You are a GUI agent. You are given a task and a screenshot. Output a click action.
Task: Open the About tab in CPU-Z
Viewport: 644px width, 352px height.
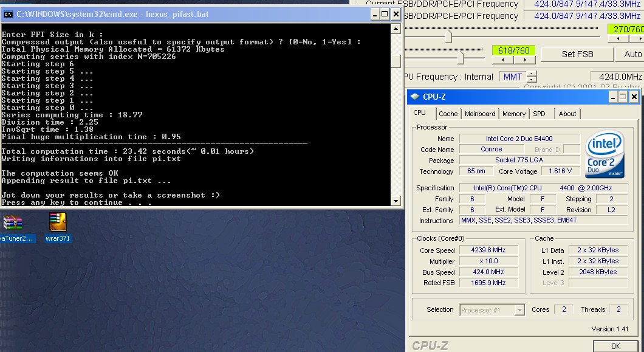click(x=567, y=114)
